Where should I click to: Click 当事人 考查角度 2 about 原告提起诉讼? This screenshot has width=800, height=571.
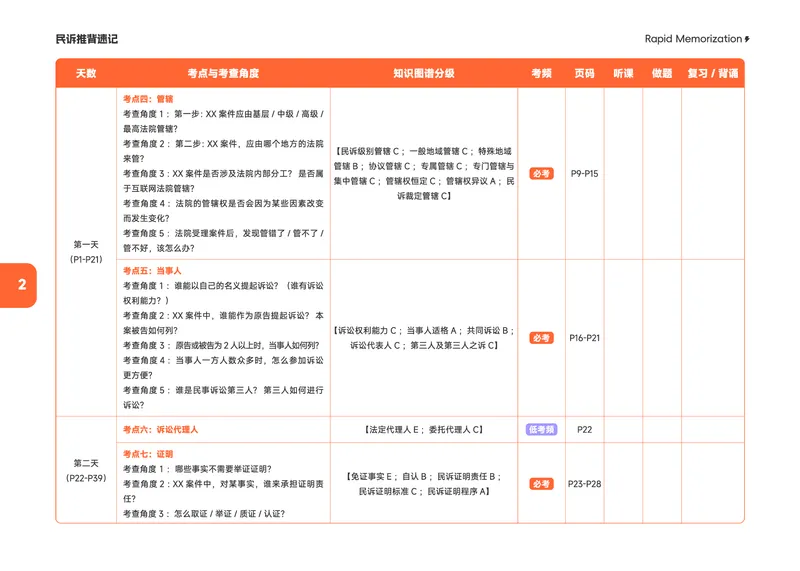tap(223, 323)
